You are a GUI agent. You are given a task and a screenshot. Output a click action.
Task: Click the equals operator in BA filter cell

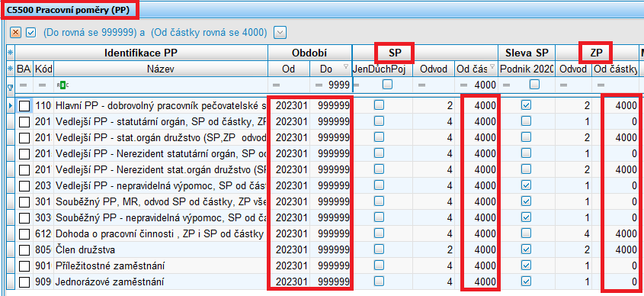pos(23,85)
